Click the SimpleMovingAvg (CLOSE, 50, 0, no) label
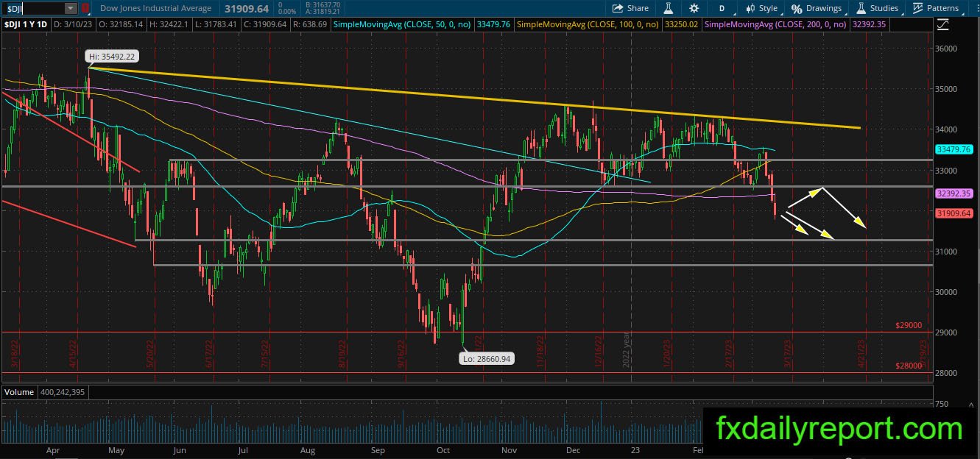This screenshot has width=980, height=459. [403, 24]
